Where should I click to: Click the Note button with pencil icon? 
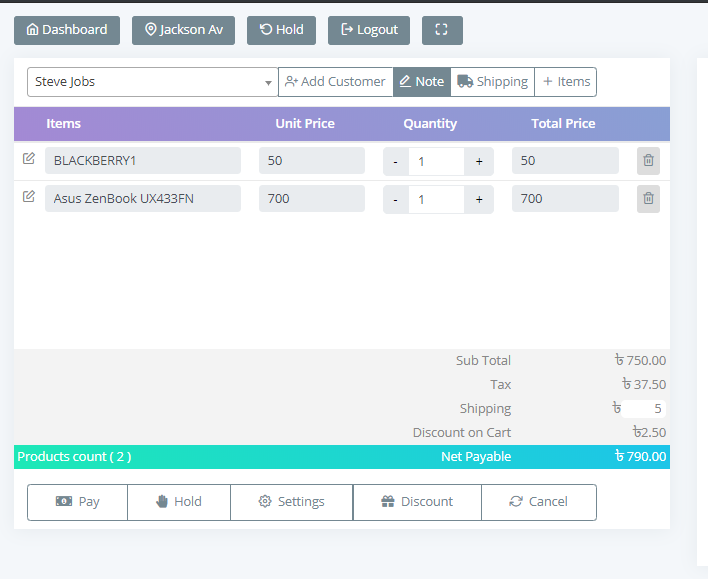click(x=421, y=82)
